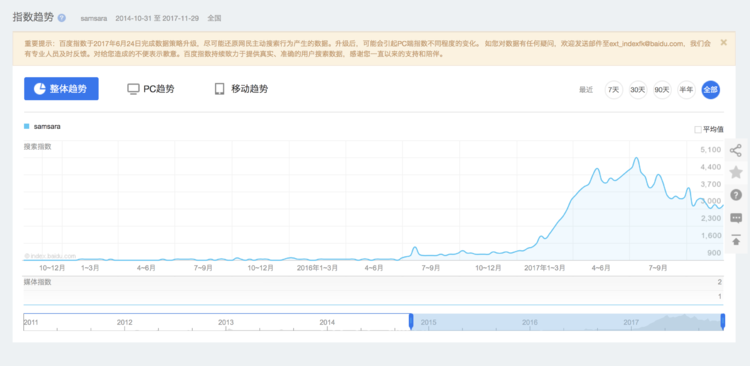Select the 半年 time range
The height and width of the screenshot is (366, 750).
click(x=686, y=90)
